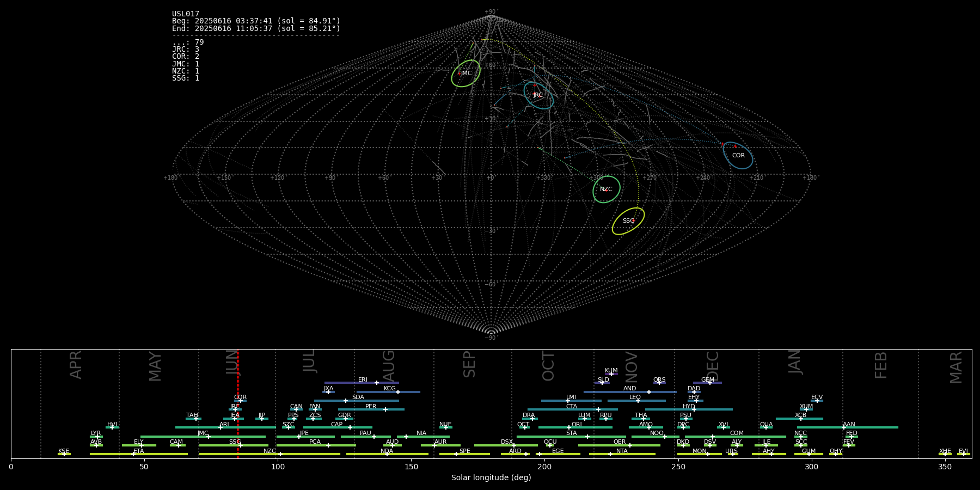Click the FEB month label
Image resolution: width=980 pixels, height=490 pixels.
(x=881, y=365)
